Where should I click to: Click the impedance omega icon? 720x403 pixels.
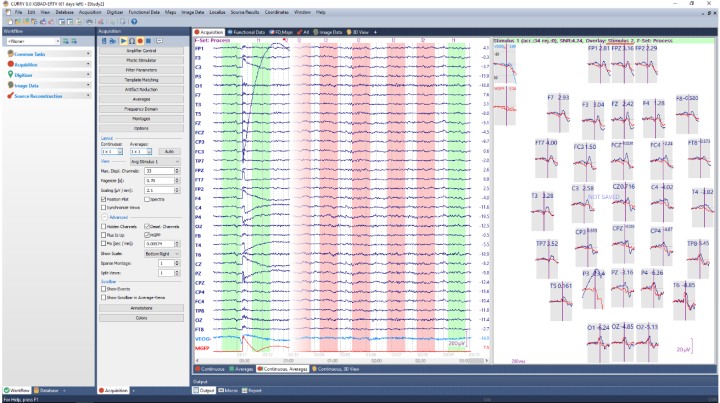(x=132, y=41)
